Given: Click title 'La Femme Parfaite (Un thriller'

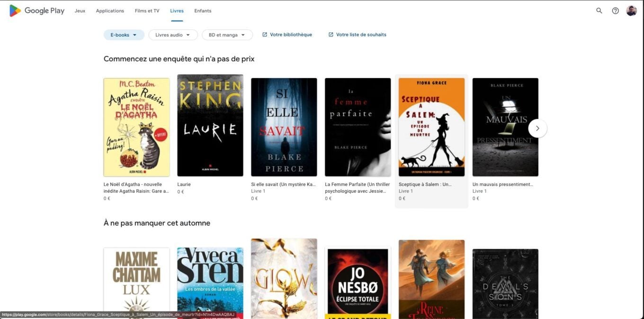Looking at the screenshot, I should point(358,185).
